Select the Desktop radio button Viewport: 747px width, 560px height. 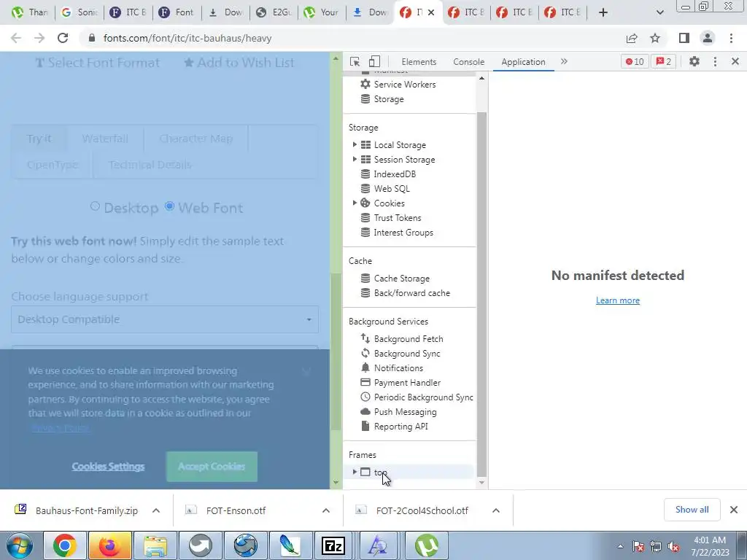[95, 206]
